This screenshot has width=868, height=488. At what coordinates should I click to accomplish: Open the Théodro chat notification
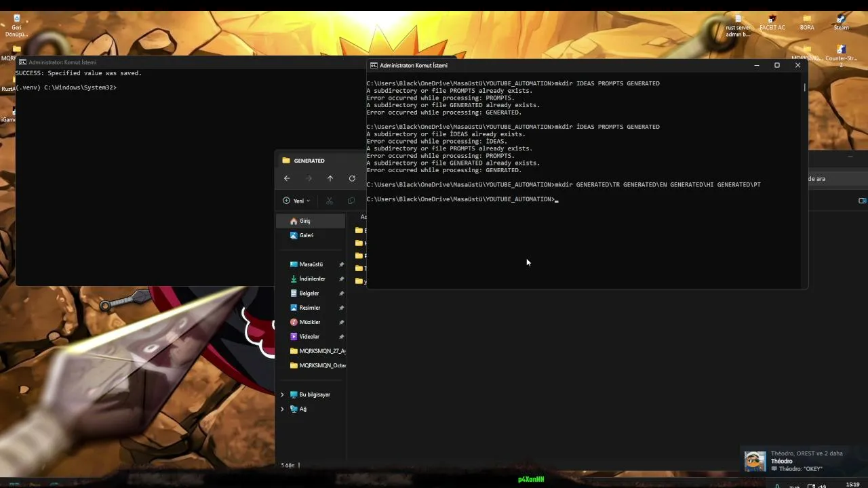[804, 461]
